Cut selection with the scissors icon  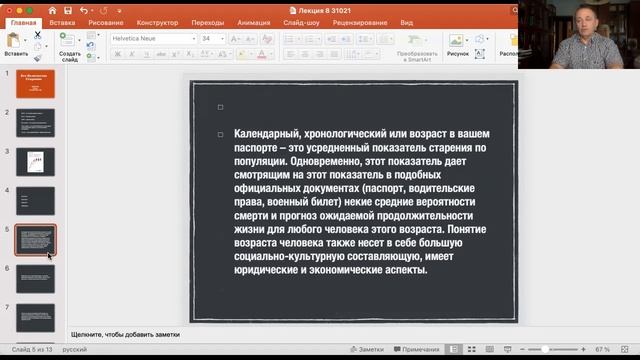coord(38,35)
